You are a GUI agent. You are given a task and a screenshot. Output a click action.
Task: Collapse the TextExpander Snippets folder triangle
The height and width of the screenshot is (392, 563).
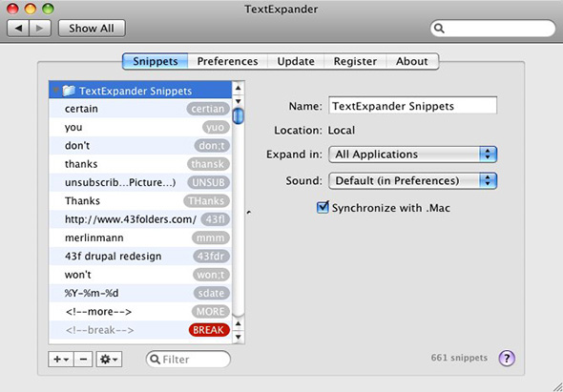click(55, 91)
